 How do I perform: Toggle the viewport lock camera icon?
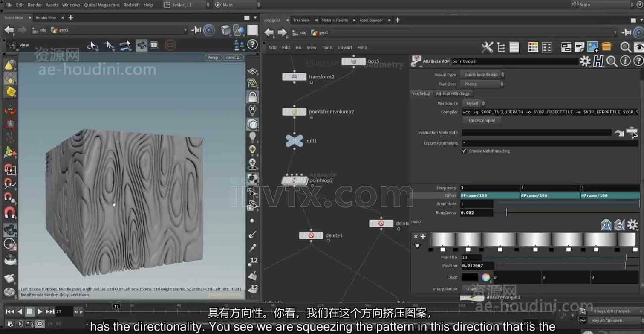pyautogui.click(x=253, y=97)
